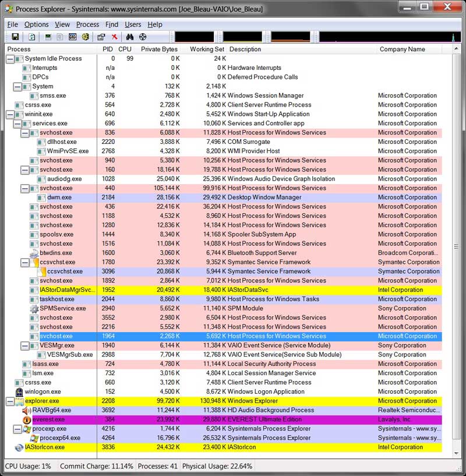Sort by the Description column header
Image resolution: width=466 pixels, height=476 pixels.
coord(302,49)
